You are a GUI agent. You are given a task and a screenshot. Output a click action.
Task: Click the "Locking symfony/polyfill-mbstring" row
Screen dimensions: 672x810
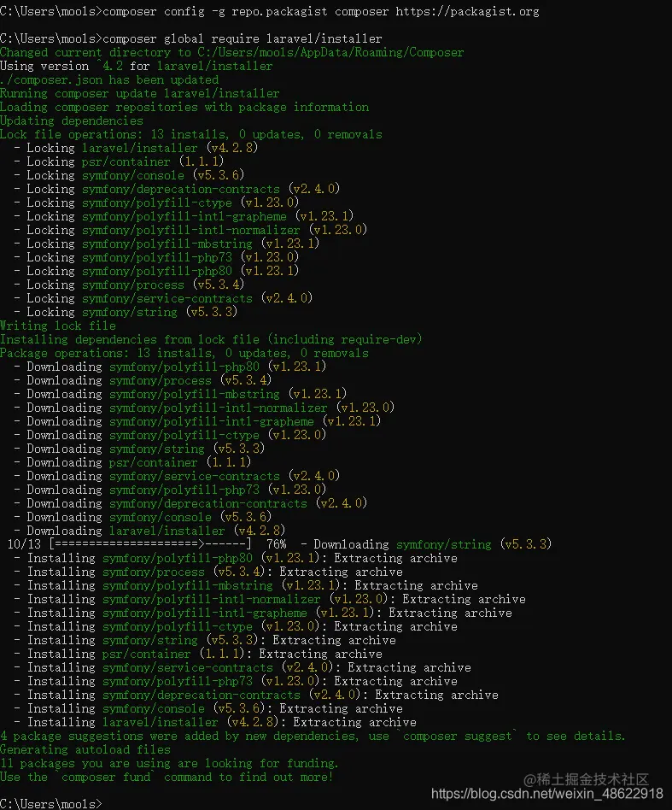[167, 244]
